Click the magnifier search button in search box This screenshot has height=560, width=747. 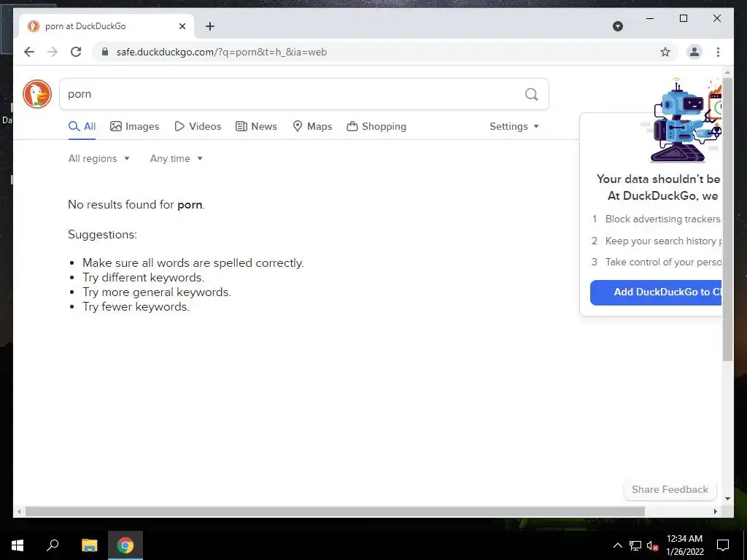click(x=531, y=94)
